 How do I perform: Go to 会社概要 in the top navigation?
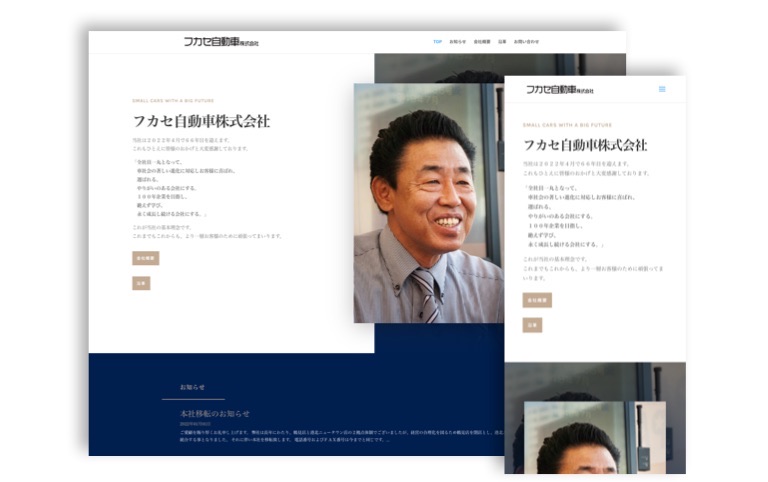pos(481,42)
